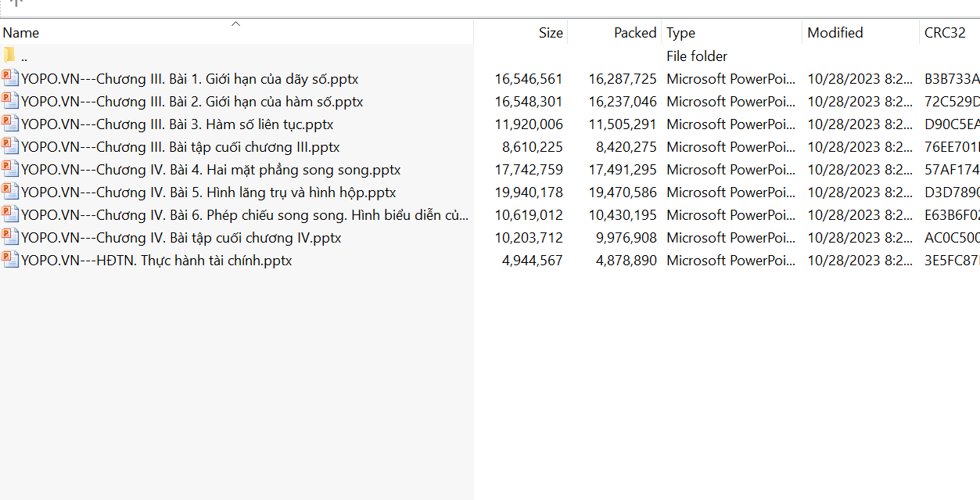Click the Type column header
Viewport: 980px width, 500px height.
coord(680,33)
